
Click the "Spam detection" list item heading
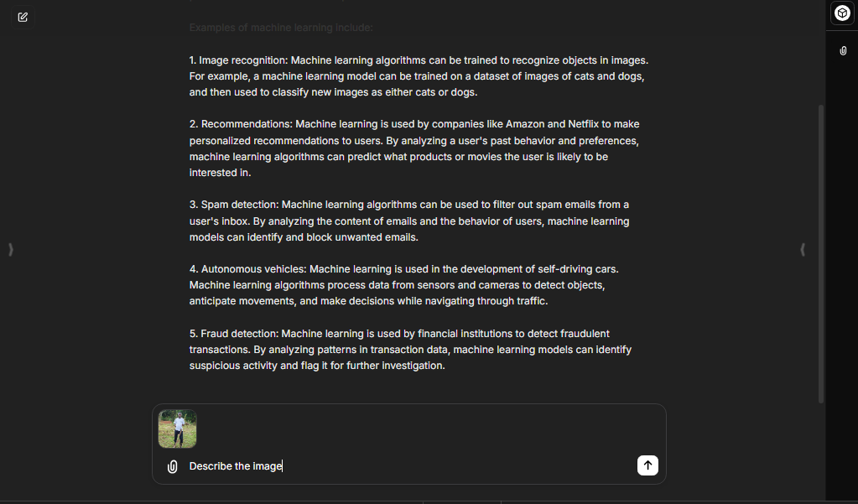tap(239, 205)
